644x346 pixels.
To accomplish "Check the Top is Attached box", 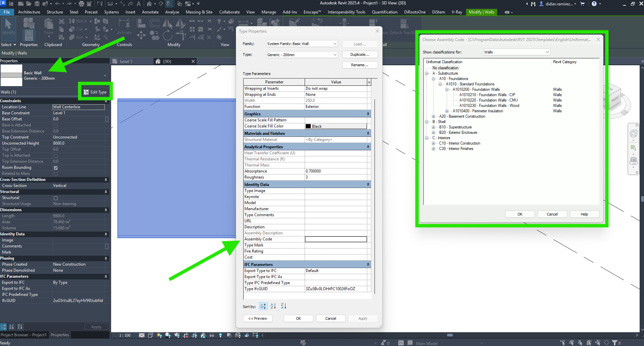I will click(x=56, y=155).
